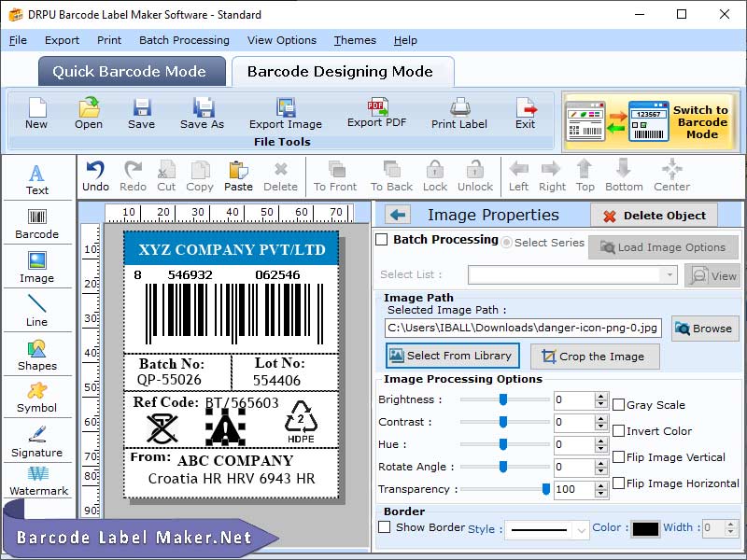Select the Symbol tool in sidebar

pos(37,398)
